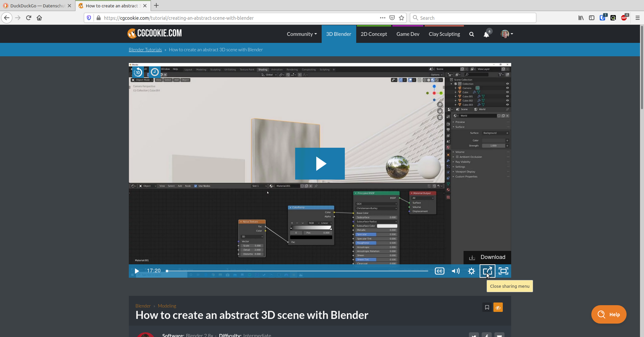Viewport: 644px width, 337px height.
Task: Close the 'How to create an abstract' tab
Action: click(x=145, y=6)
